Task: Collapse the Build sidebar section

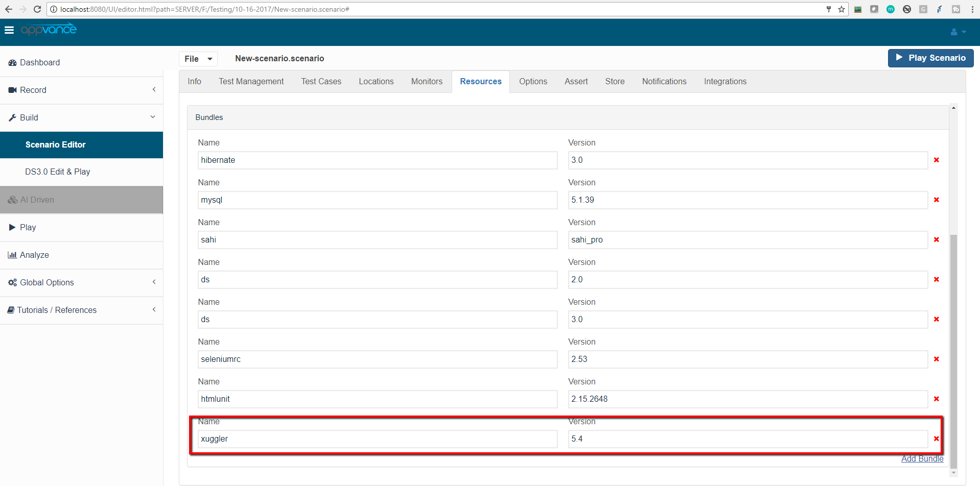Action: coord(82,117)
